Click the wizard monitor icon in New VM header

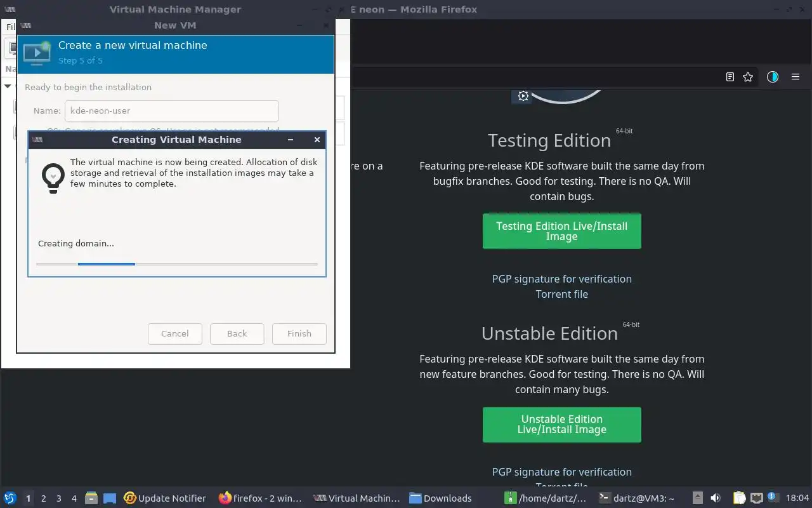(x=37, y=53)
